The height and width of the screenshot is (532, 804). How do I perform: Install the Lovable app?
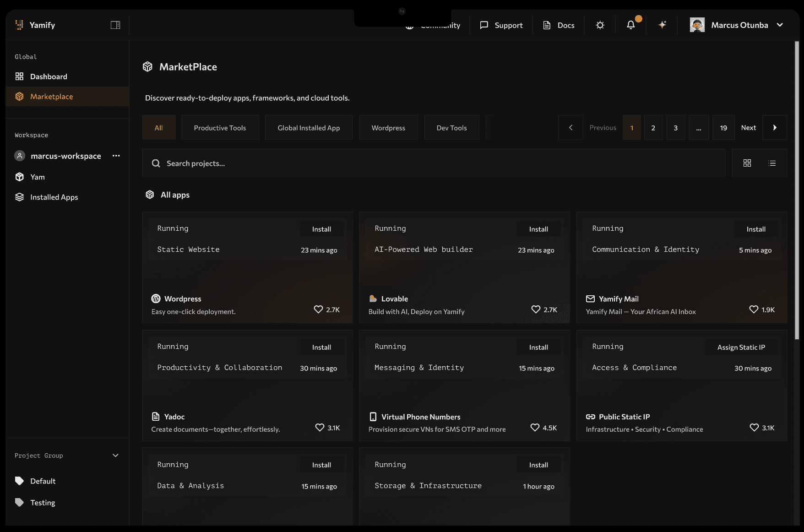(x=538, y=229)
